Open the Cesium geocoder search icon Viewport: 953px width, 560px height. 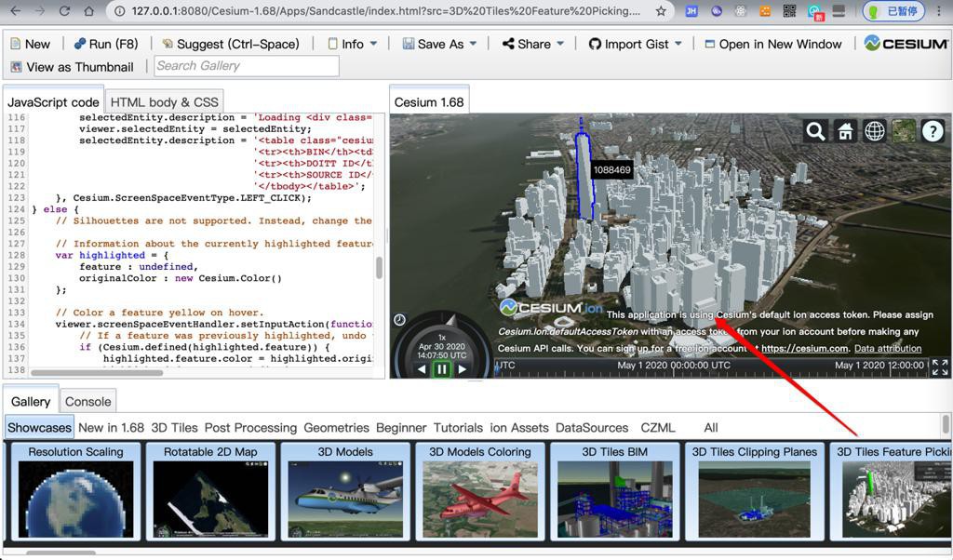816,131
